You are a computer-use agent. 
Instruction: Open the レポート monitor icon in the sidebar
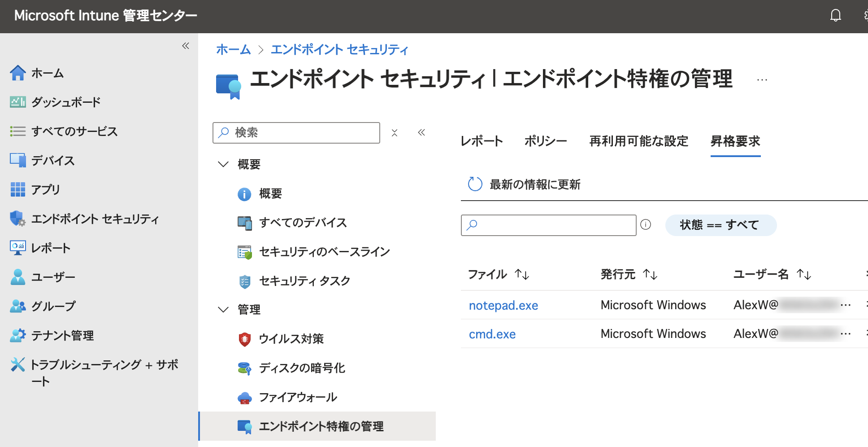18,248
